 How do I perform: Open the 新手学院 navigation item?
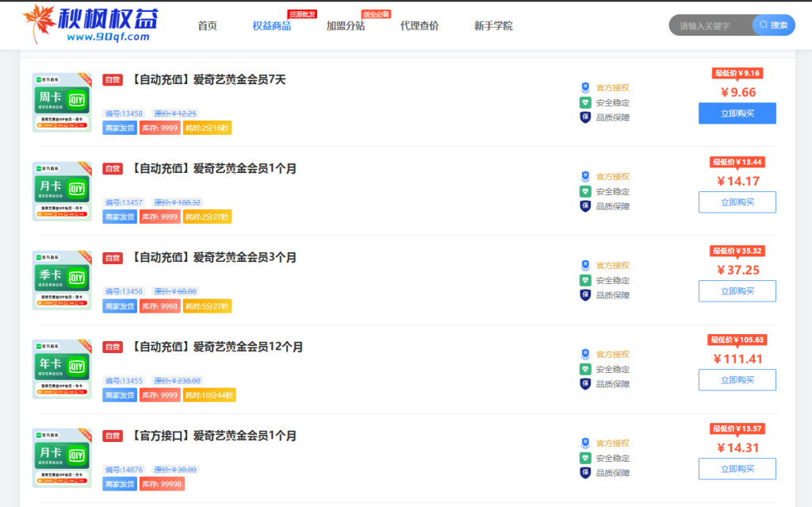[x=493, y=26]
